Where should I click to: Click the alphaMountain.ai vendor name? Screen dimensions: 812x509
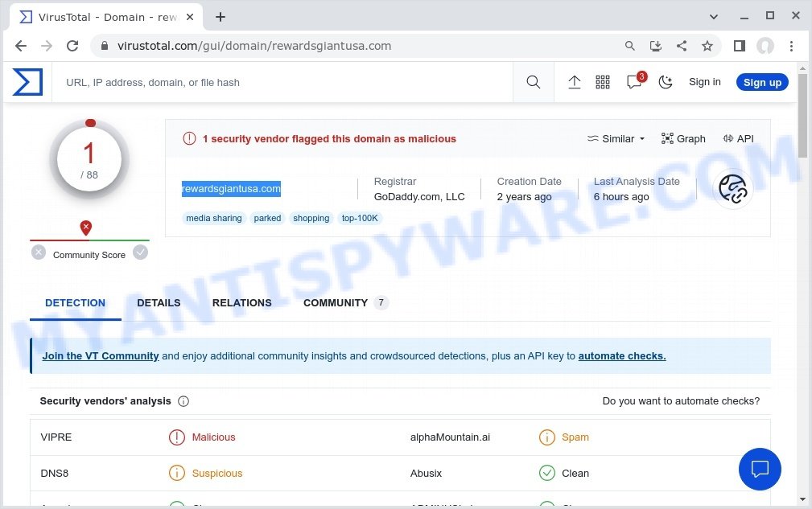(x=450, y=437)
